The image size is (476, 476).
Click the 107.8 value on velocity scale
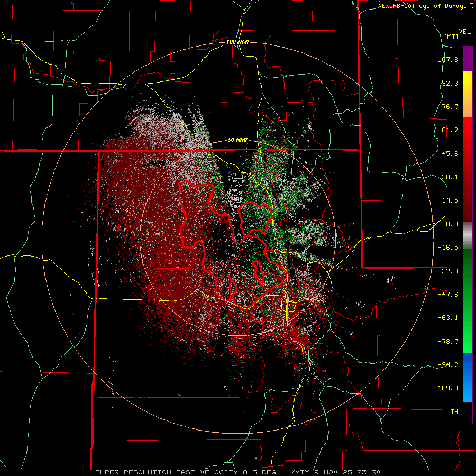pyautogui.click(x=448, y=59)
